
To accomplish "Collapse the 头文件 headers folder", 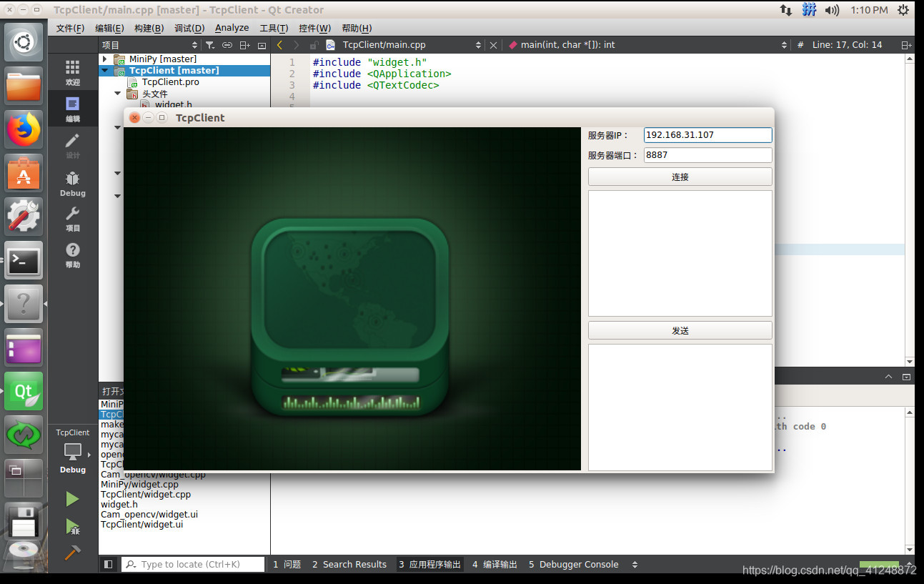I will 118,94.
